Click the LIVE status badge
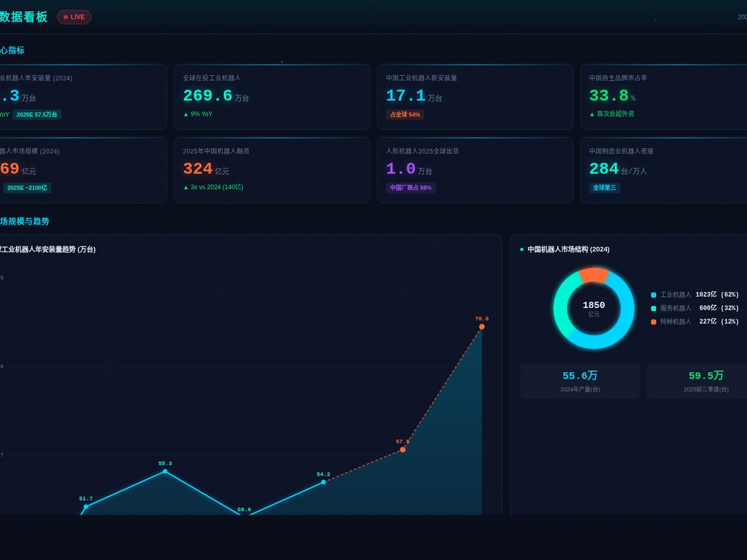The height and width of the screenshot is (560, 747). [x=74, y=17]
